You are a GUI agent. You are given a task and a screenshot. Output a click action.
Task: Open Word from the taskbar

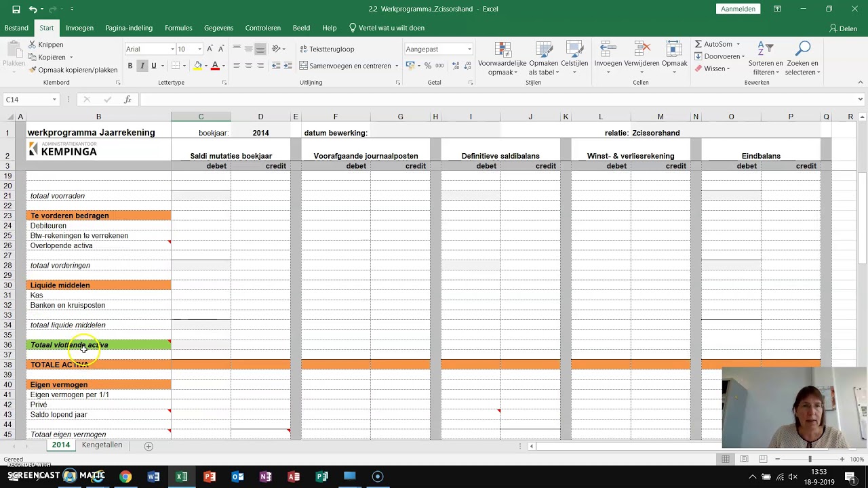153,476
